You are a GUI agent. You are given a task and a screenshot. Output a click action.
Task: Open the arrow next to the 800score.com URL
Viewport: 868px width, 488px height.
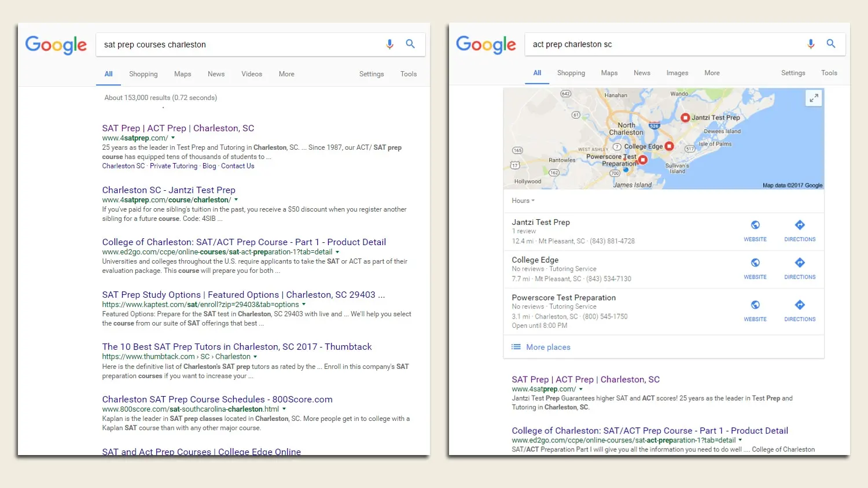point(284,409)
